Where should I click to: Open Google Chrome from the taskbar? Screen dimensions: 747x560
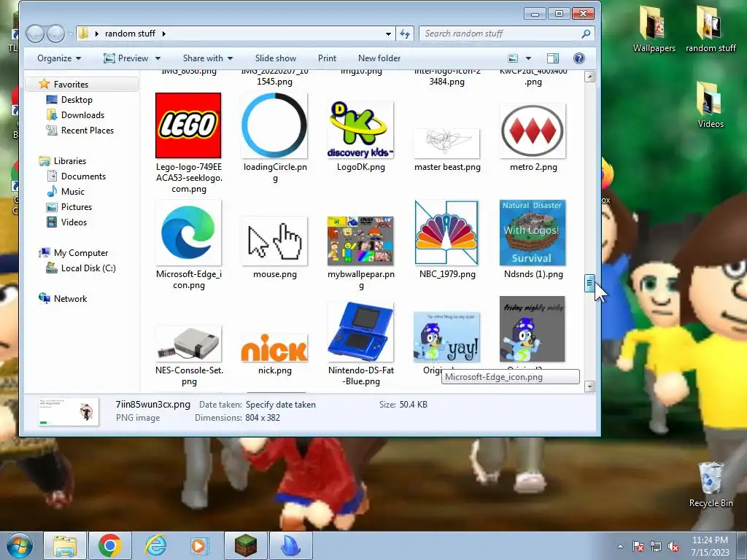pyautogui.click(x=109, y=545)
